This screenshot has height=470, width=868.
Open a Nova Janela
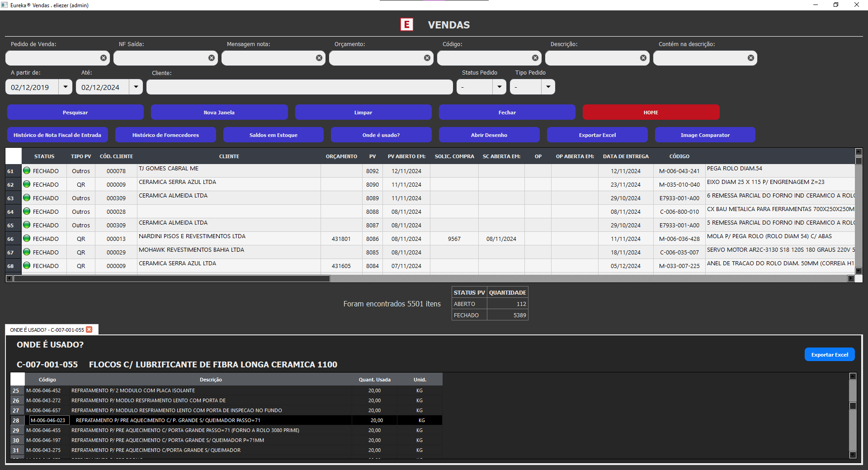click(219, 112)
